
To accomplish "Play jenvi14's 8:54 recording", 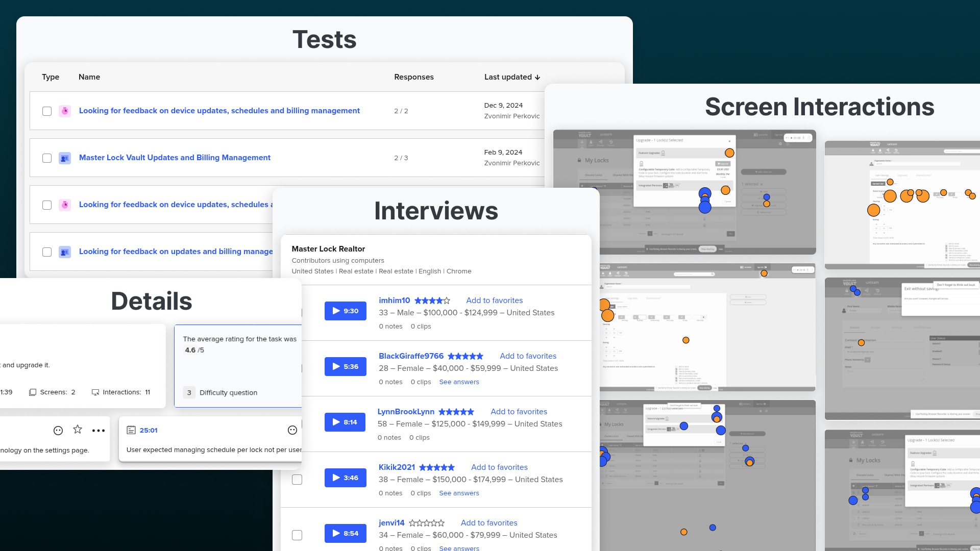I will coord(346,533).
